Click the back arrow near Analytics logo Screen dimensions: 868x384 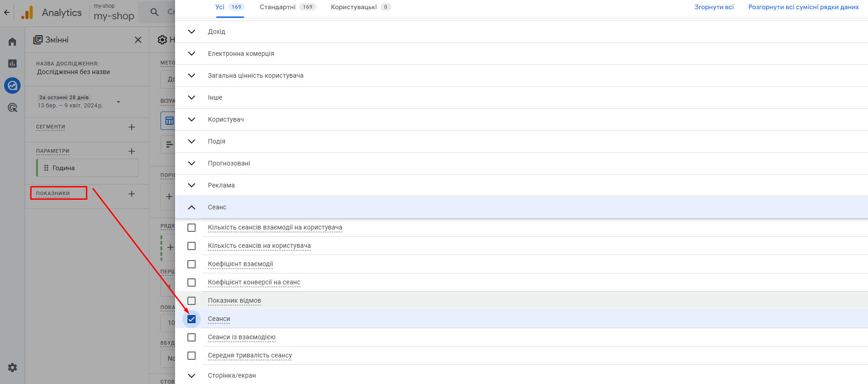(7, 12)
